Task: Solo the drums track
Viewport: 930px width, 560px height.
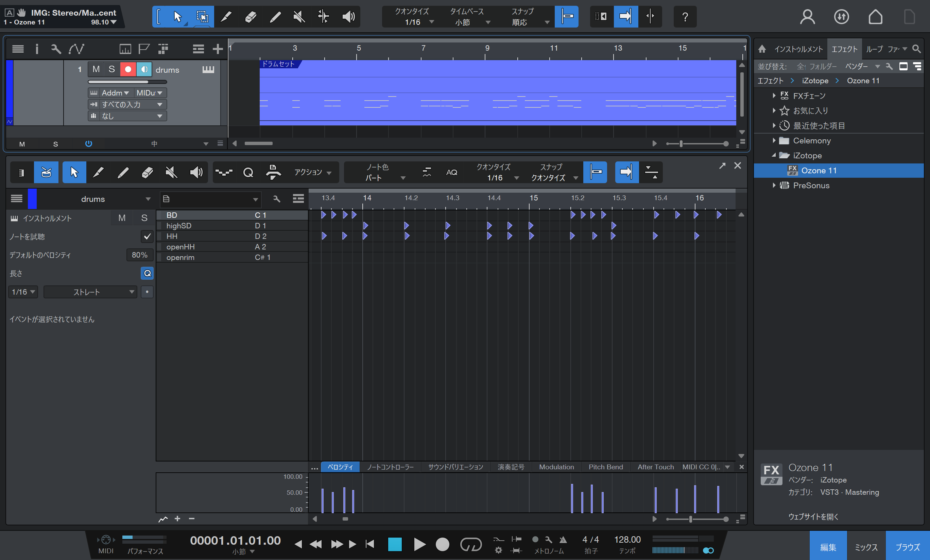Action: [112, 69]
